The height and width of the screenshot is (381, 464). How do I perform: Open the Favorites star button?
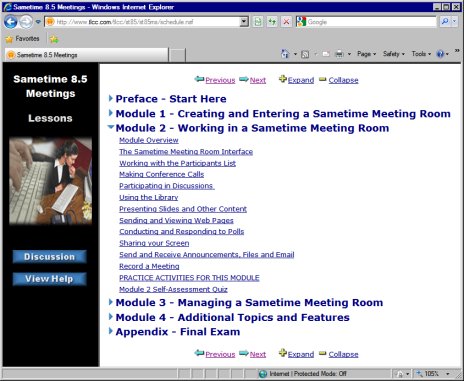[x=23, y=39]
